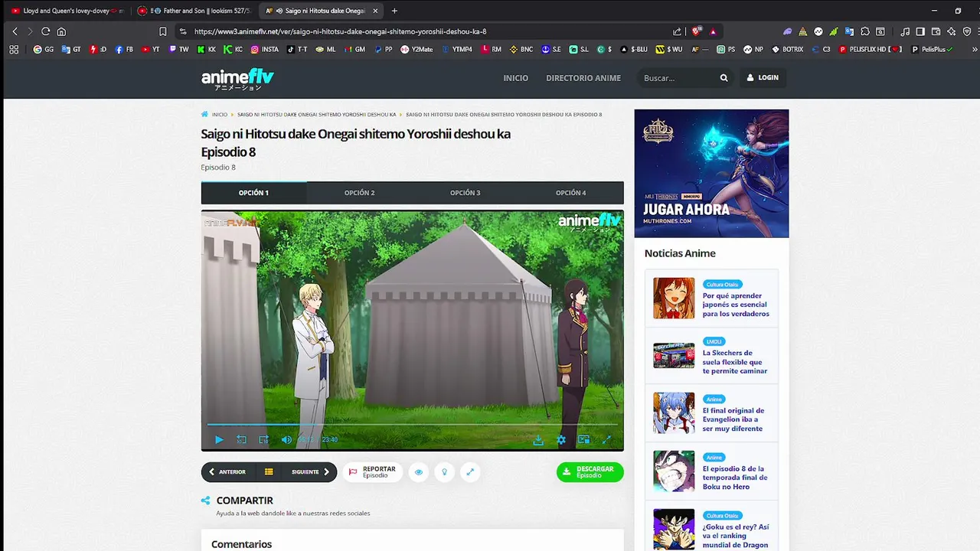The width and height of the screenshot is (980, 551).
Task: Click REPORTAR Episodio button
Action: (373, 472)
